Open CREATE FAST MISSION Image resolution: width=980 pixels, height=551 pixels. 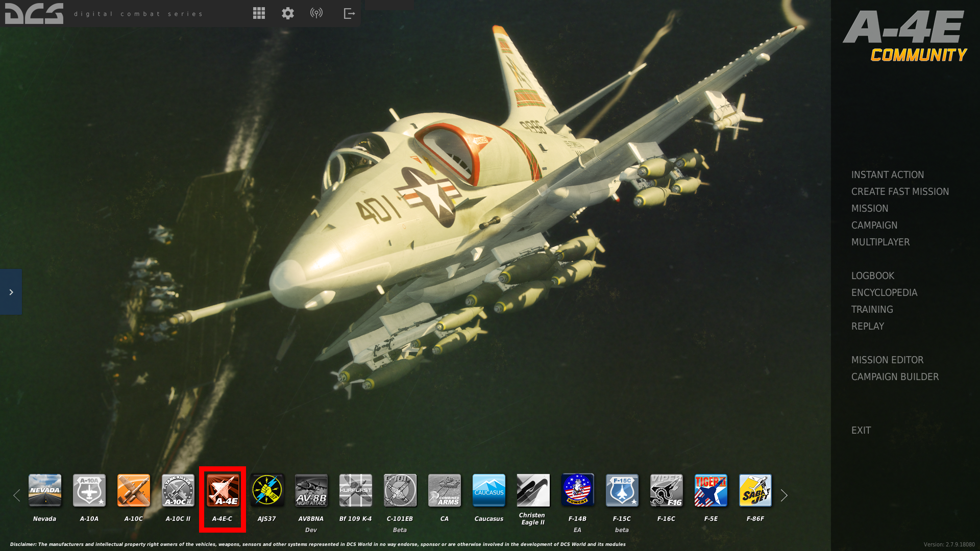click(900, 191)
